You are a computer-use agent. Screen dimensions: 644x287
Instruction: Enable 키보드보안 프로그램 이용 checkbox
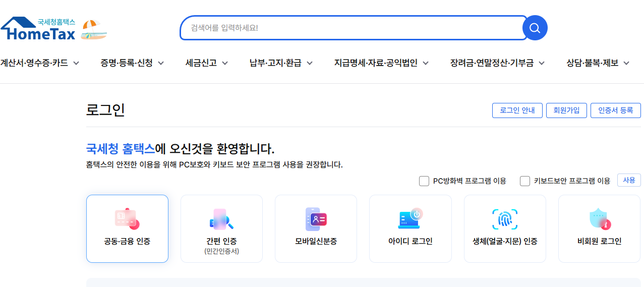[x=525, y=181]
